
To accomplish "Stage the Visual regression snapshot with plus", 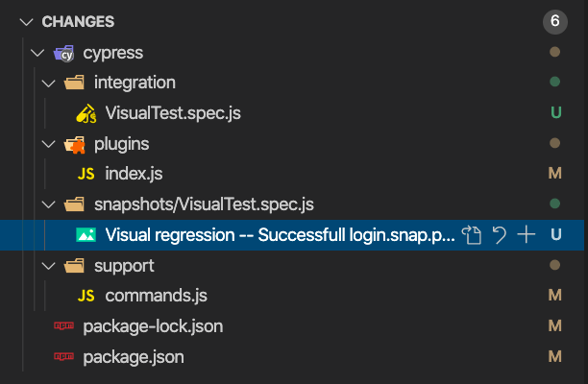I will pyautogui.click(x=526, y=234).
